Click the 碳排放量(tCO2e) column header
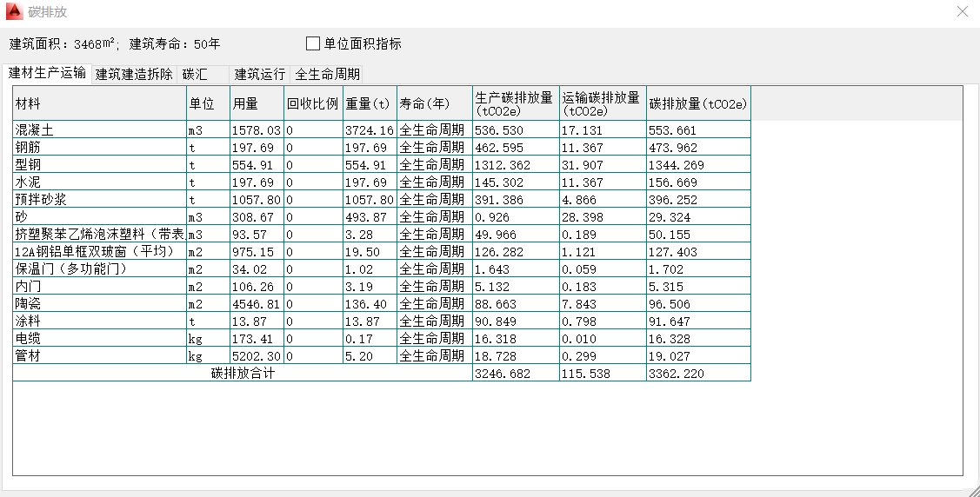The image size is (980, 497). click(698, 103)
